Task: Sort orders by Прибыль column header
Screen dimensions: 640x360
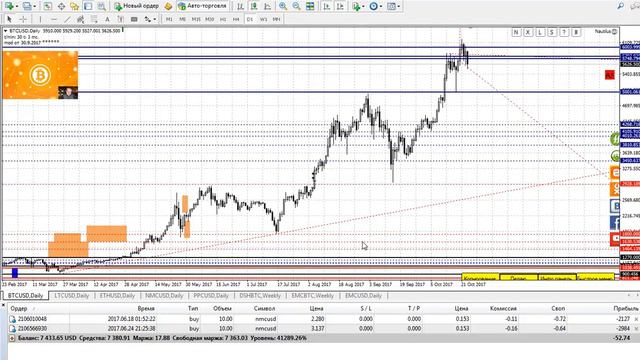Action: 625,308
